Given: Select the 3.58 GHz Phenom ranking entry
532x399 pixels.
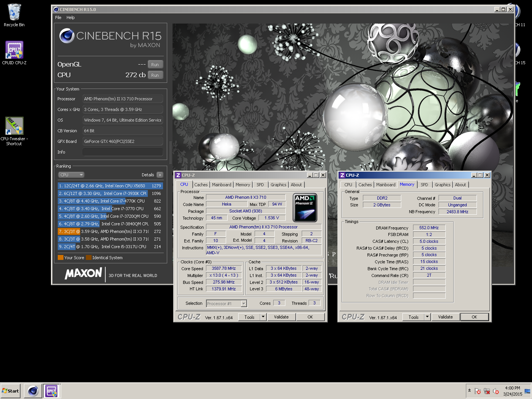Looking at the screenshot, I should (x=110, y=239).
